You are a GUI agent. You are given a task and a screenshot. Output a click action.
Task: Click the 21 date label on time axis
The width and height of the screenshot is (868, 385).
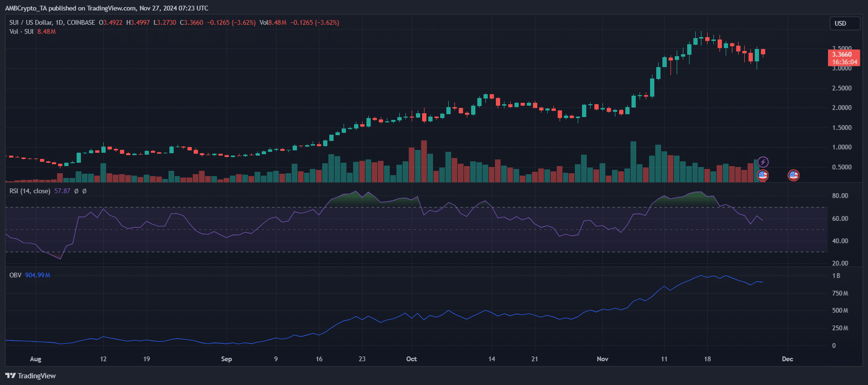(x=535, y=359)
